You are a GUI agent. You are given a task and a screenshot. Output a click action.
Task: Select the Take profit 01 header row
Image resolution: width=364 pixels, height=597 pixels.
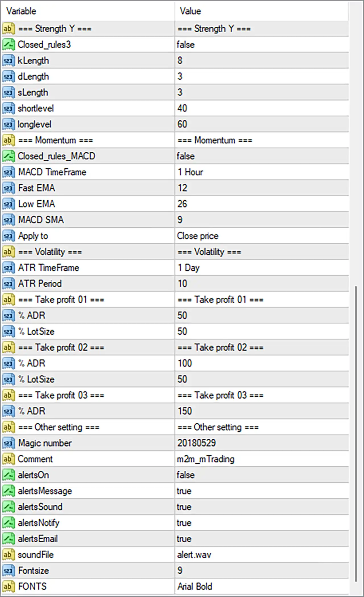click(175, 300)
